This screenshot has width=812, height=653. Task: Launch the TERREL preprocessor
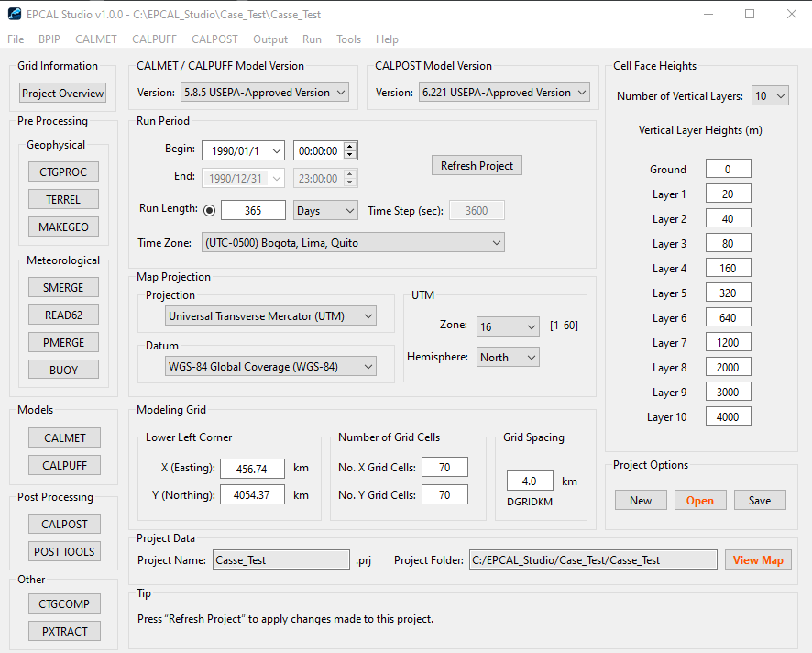pyautogui.click(x=63, y=200)
